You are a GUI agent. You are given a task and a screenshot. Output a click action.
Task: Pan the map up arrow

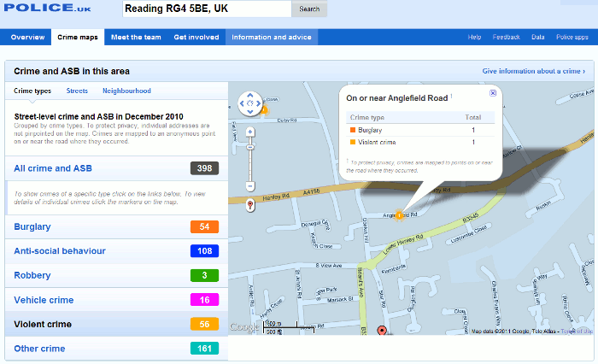(x=250, y=96)
